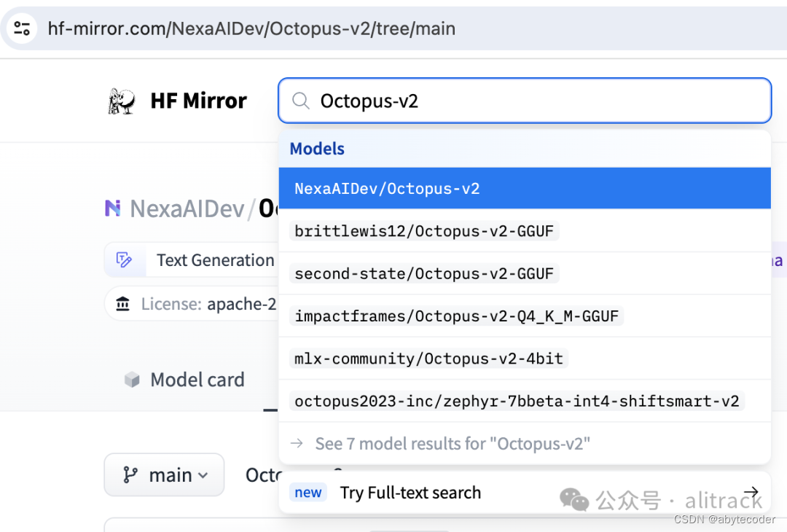Open the main branch dropdown

[164, 474]
